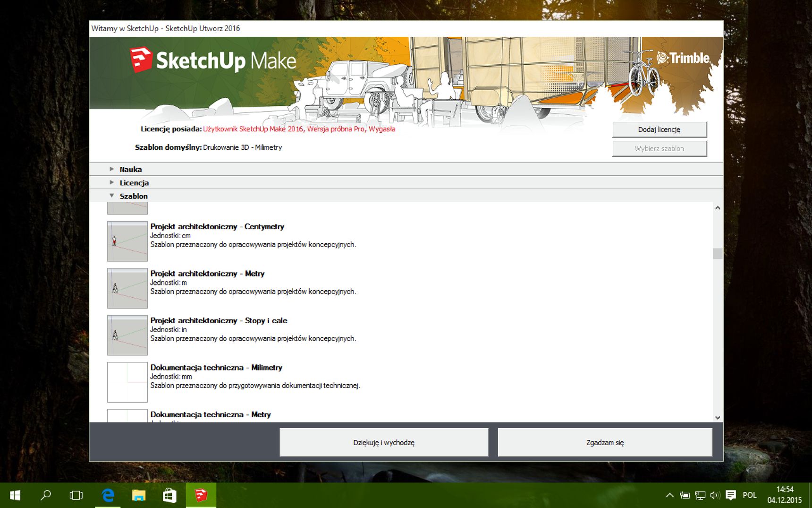This screenshot has width=812, height=508.
Task: Click Dodaj licencję button
Action: click(660, 129)
